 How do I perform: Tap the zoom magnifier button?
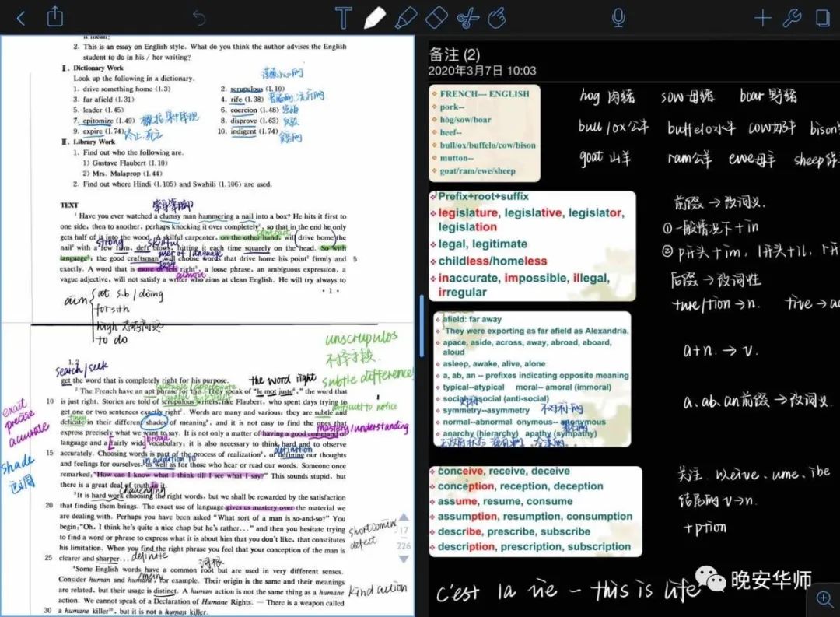click(824, 599)
